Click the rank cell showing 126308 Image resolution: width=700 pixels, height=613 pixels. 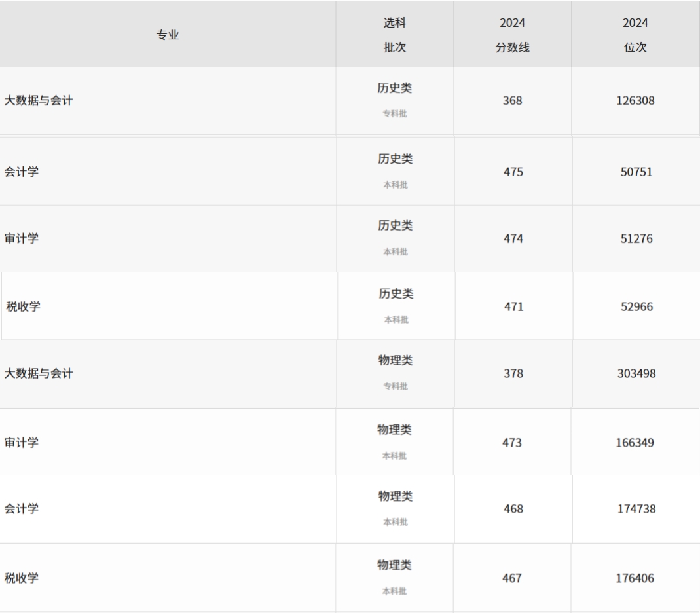[x=635, y=100]
